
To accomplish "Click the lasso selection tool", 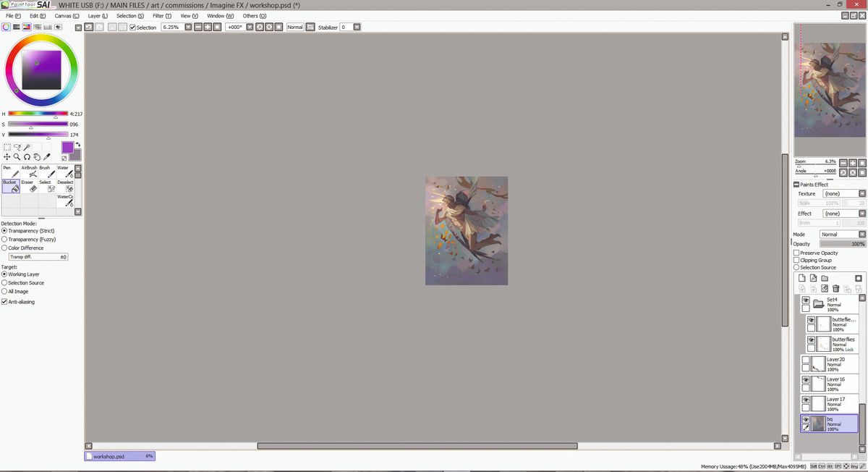I will click(x=18, y=147).
